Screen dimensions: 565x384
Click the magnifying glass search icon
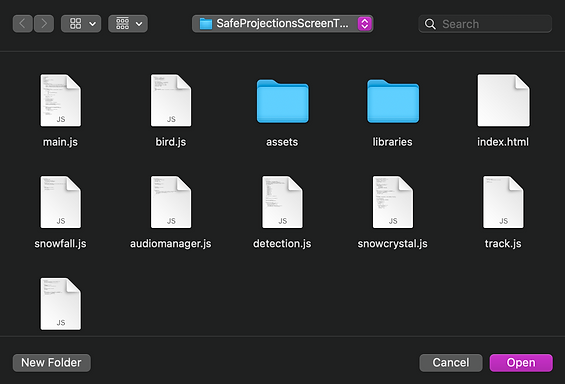coord(430,24)
